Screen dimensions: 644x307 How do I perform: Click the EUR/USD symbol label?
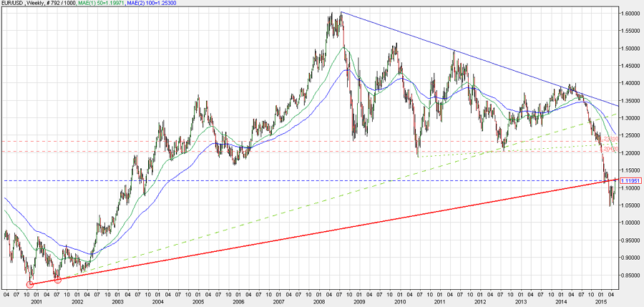[13, 4]
